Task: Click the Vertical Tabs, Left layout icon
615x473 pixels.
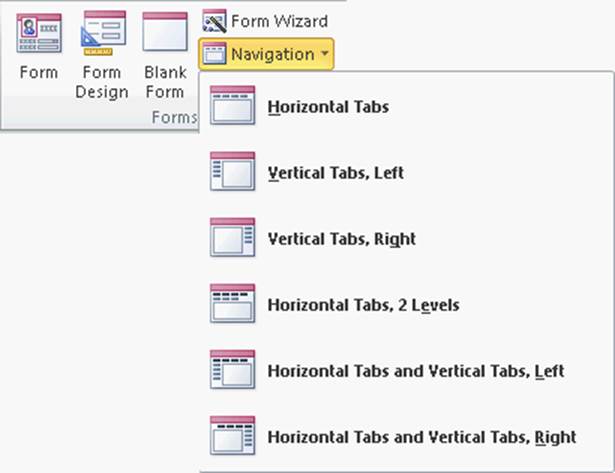Action: coord(233,172)
